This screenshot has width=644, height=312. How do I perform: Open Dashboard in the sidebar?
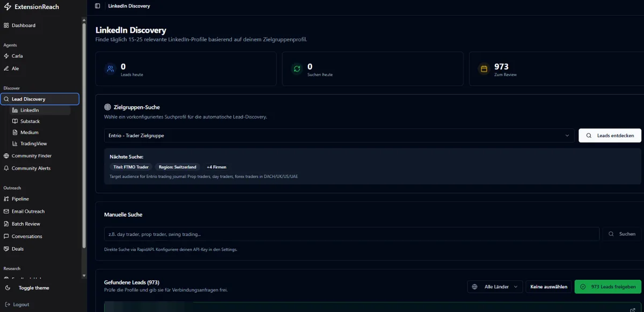click(24, 25)
